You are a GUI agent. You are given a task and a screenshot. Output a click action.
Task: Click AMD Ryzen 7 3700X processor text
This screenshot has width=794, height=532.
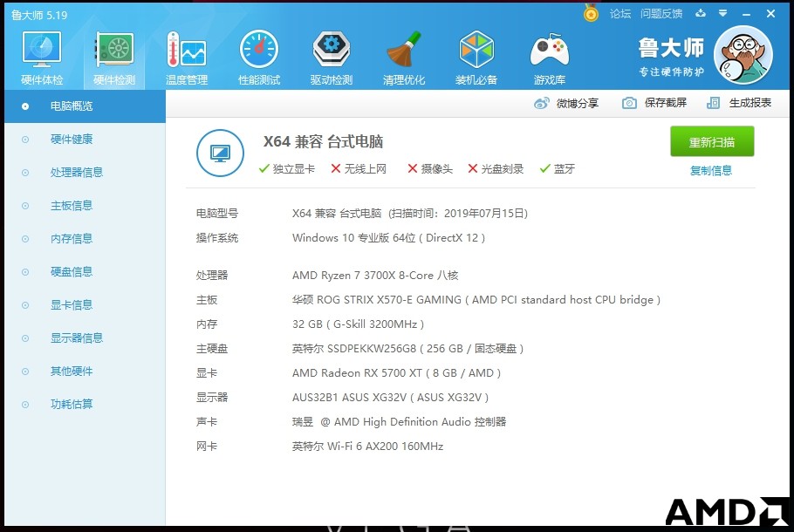(375, 276)
